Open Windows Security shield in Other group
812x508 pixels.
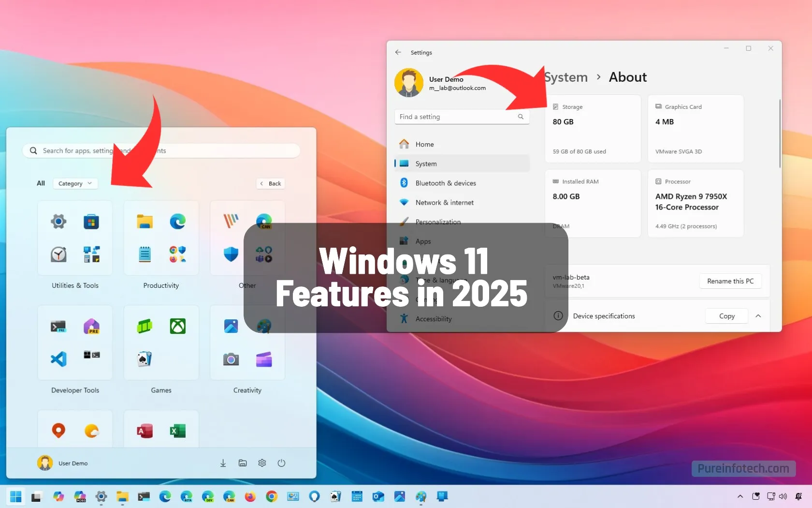coord(231,254)
